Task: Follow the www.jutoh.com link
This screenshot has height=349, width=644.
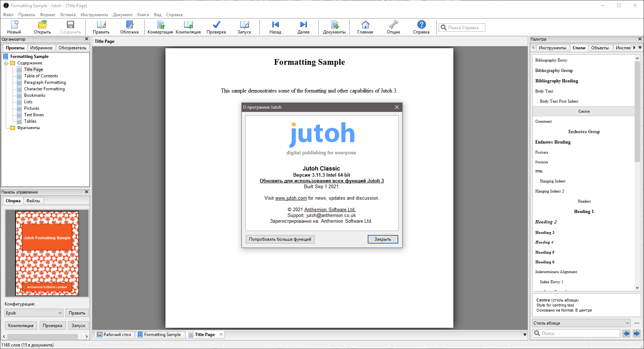Action: click(x=291, y=198)
